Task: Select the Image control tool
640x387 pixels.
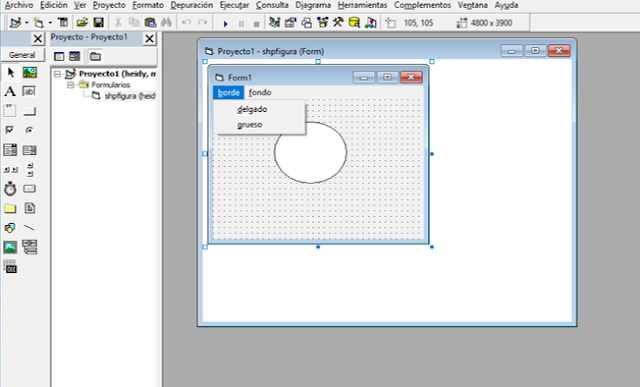Action: click(10, 247)
